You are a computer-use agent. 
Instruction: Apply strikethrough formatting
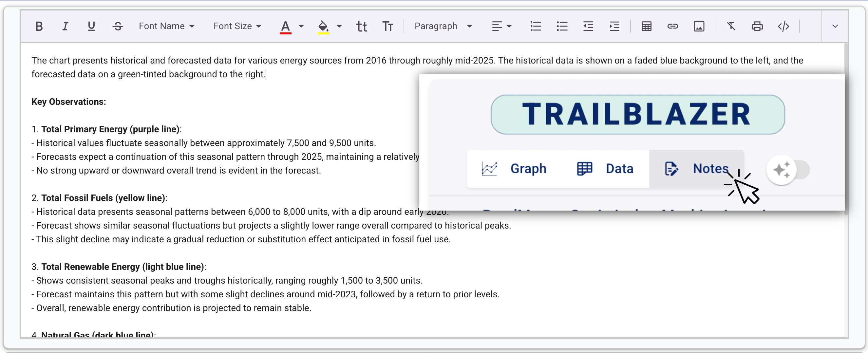coord(118,26)
